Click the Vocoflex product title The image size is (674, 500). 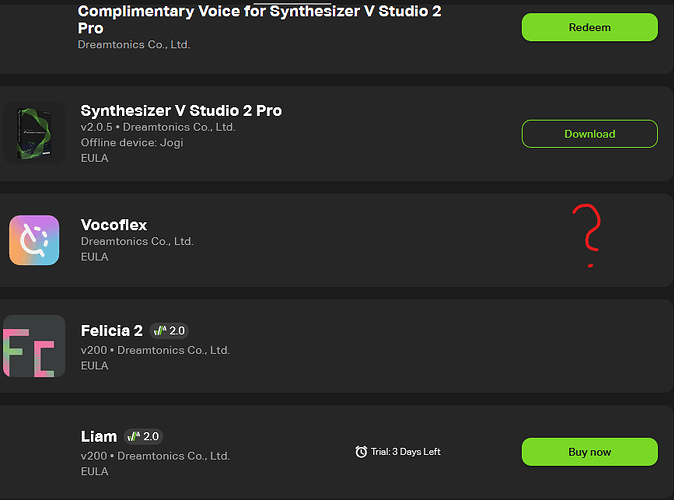tap(114, 225)
